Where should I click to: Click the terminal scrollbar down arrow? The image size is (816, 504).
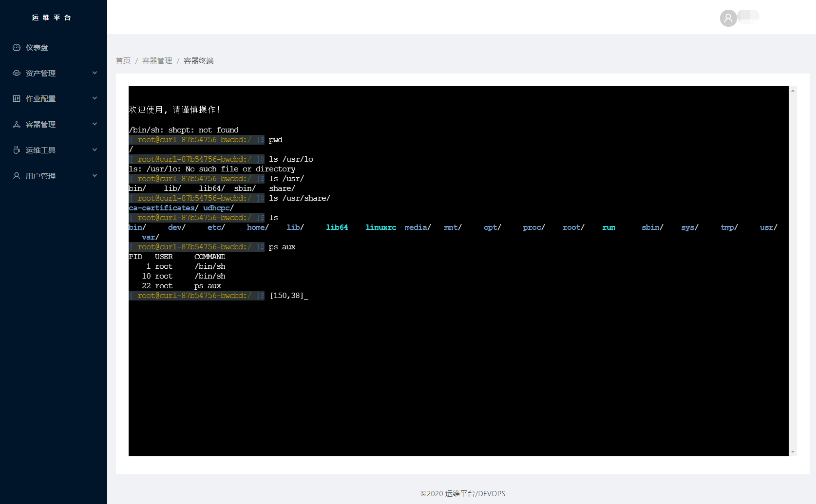(x=793, y=452)
